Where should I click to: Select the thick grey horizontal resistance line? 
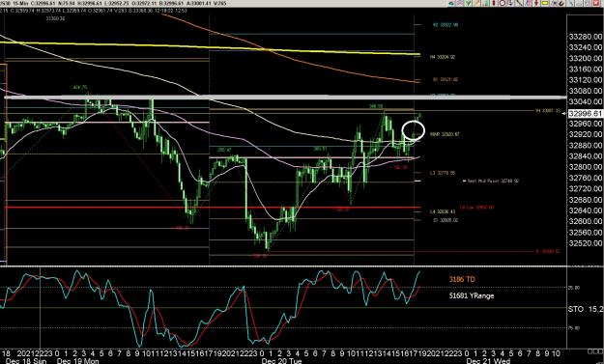(285, 97)
